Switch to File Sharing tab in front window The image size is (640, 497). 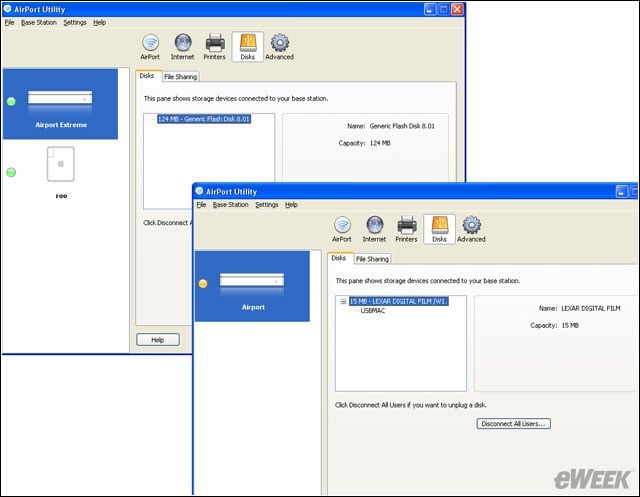[x=372, y=259]
